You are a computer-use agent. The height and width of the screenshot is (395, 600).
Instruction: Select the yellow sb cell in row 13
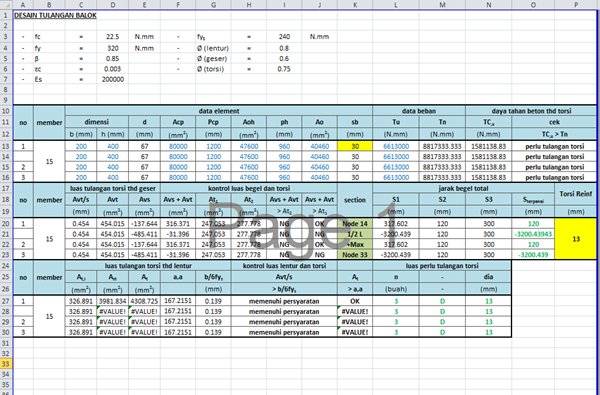coord(355,146)
